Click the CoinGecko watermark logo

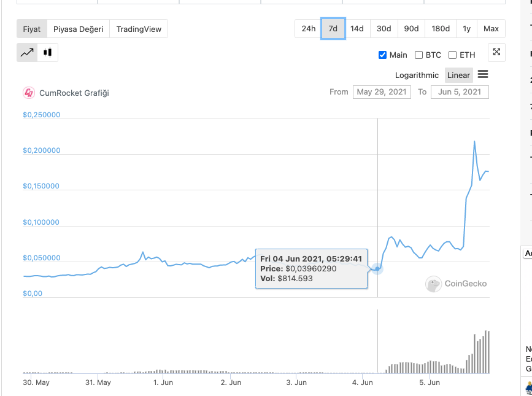point(434,284)
